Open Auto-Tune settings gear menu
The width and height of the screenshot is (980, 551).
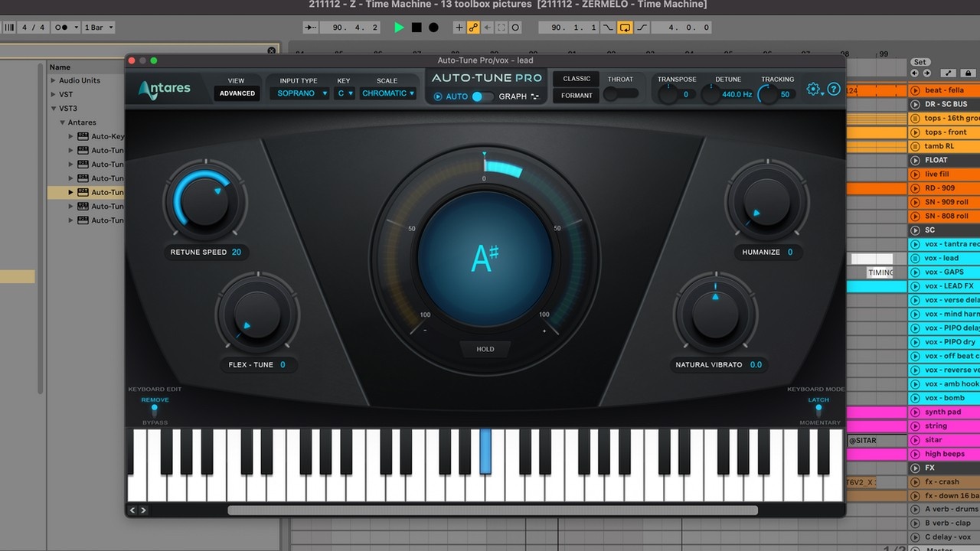813,90
